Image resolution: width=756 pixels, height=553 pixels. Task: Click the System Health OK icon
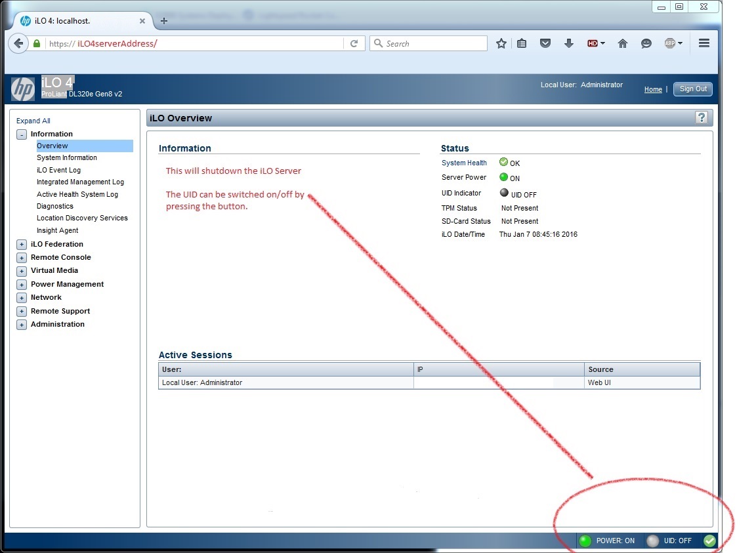(x=503, y=162)
